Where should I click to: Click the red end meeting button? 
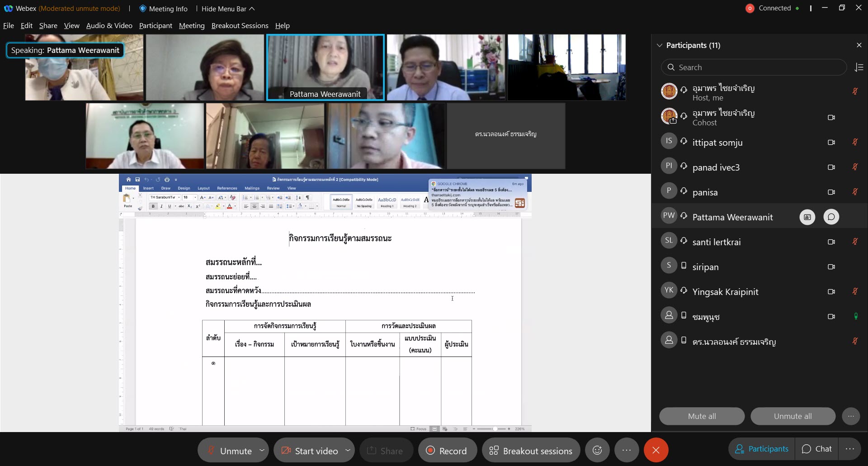(656, 450)
